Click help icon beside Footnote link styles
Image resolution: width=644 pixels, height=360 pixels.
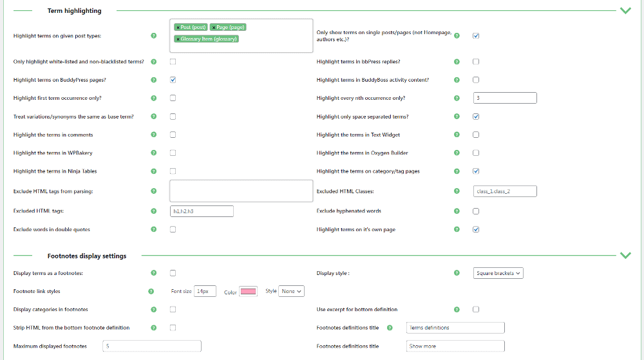pos(151,292)
